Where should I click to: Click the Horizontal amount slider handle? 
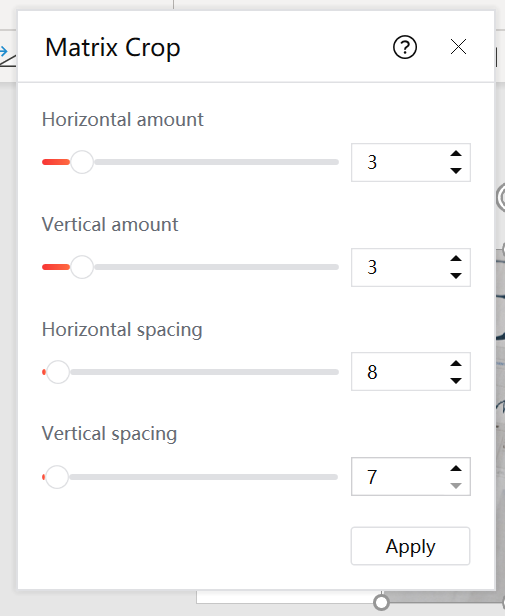pyautogui.click(x=82, y=162)
